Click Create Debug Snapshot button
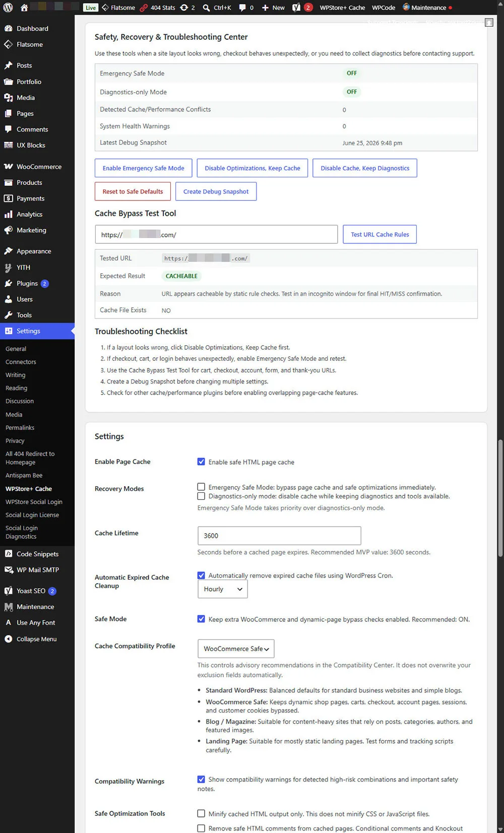Viewport: 504px width, 833px height. [216, 191]
